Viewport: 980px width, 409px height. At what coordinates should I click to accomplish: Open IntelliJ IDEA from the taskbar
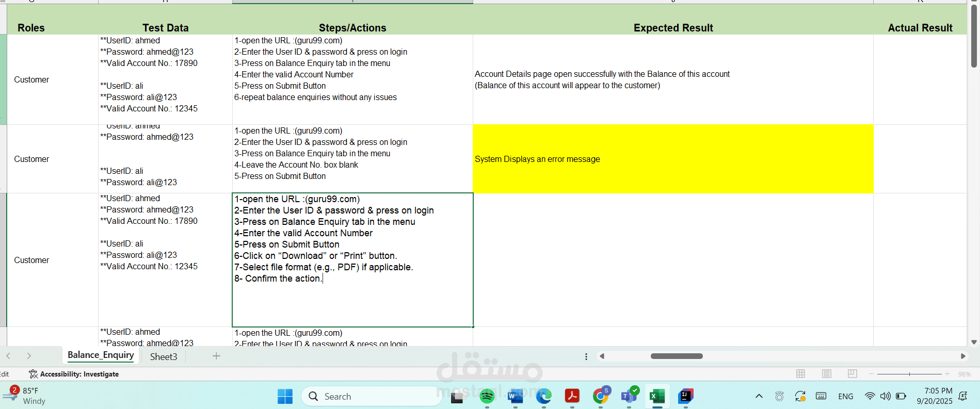tap(685, 396)
